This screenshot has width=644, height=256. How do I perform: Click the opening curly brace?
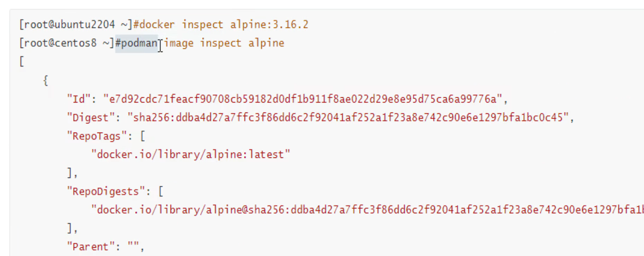pos(46,81)
